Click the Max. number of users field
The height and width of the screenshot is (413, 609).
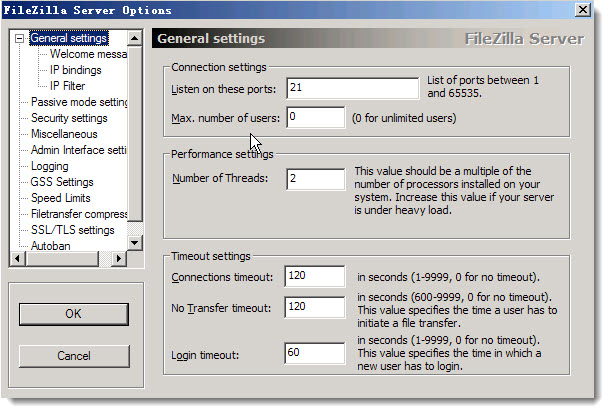(x=315, y=117)
